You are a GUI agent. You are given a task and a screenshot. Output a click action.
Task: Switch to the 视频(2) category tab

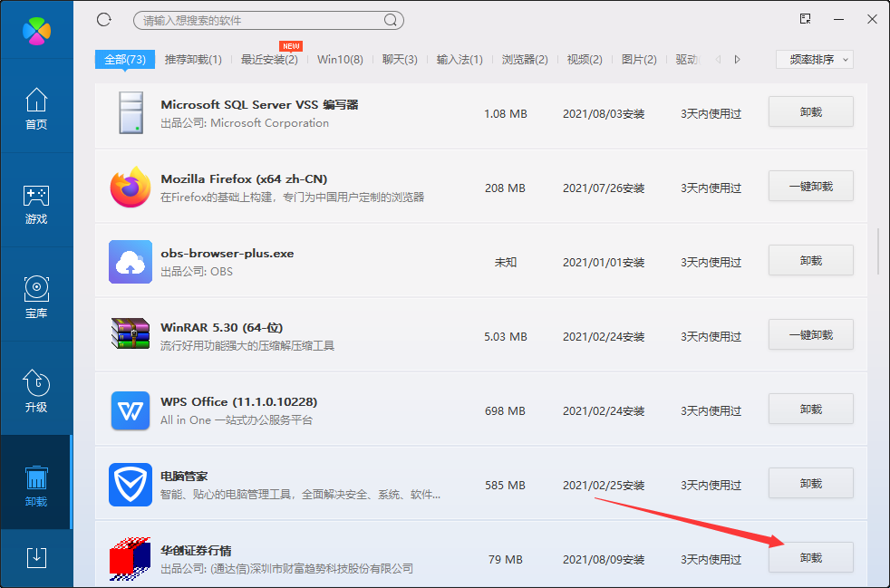click(x=585, y=60)
